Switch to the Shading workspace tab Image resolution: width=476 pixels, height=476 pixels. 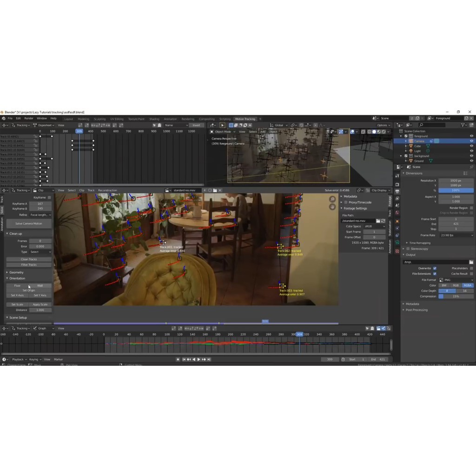pos(154,119)
